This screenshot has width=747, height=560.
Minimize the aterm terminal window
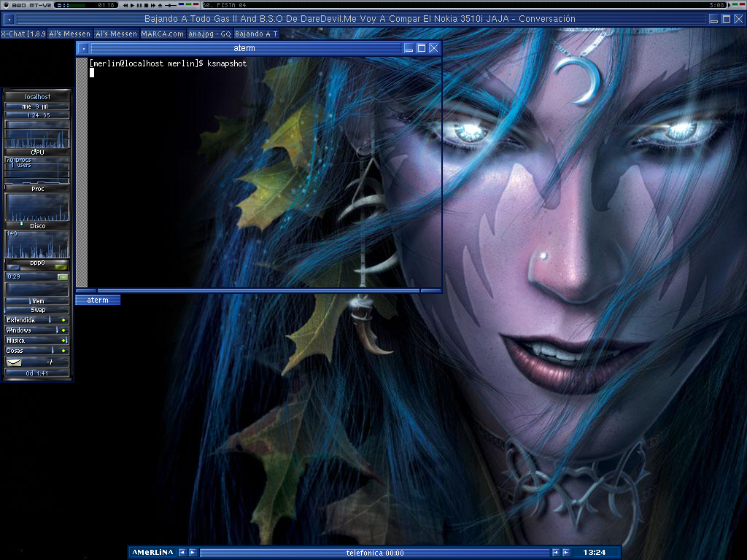(409, 48)
